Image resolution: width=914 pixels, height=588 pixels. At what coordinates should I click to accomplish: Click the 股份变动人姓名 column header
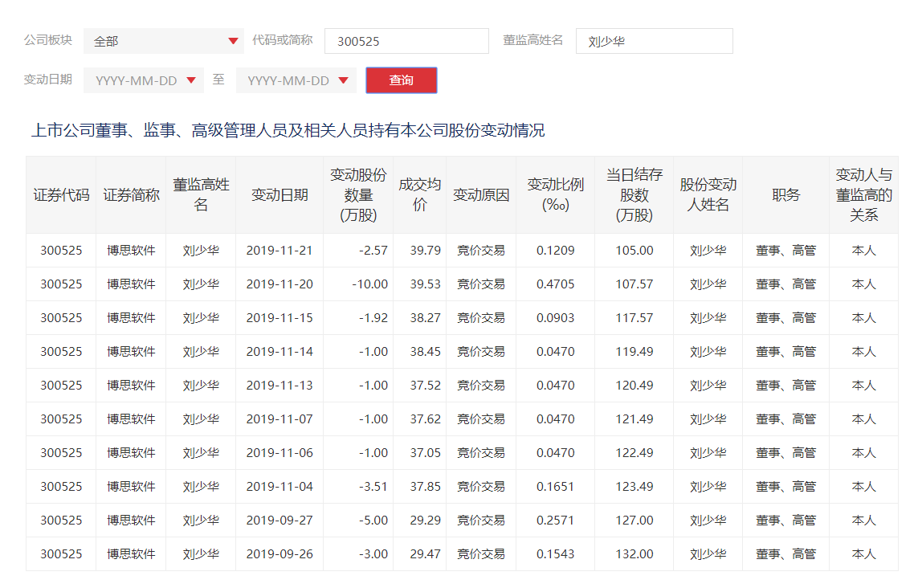pyautogui.click(x=708, y=195)
